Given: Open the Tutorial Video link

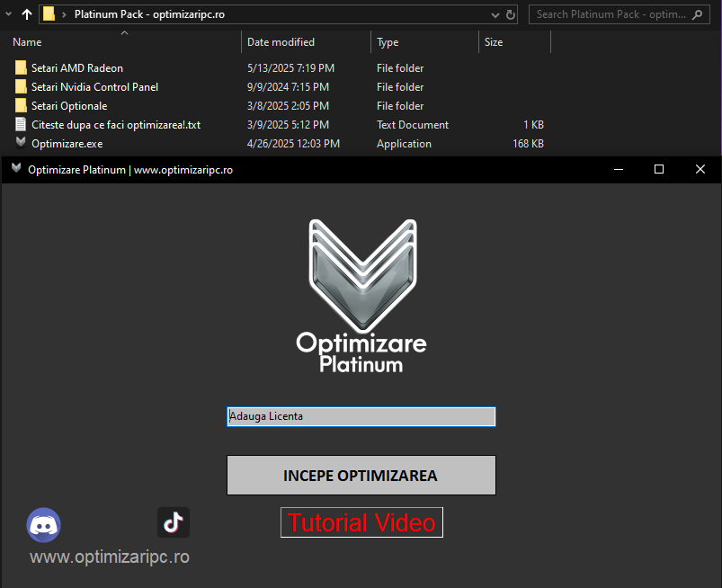Looking at the screenshot, I should coord(362,522).
